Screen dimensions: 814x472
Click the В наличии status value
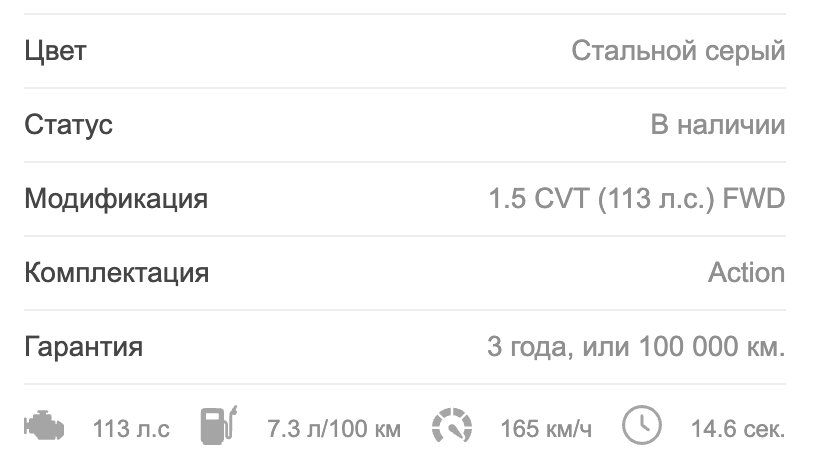click(717, 125)
